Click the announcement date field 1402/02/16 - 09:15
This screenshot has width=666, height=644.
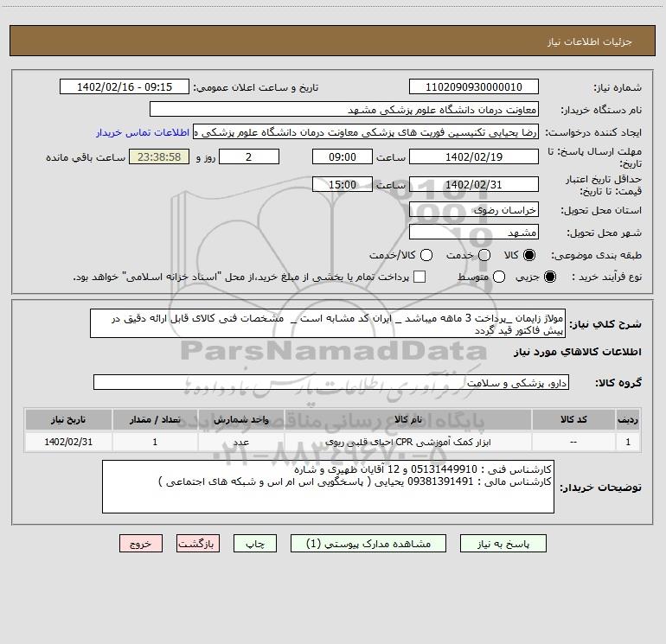tap(125, 86)
